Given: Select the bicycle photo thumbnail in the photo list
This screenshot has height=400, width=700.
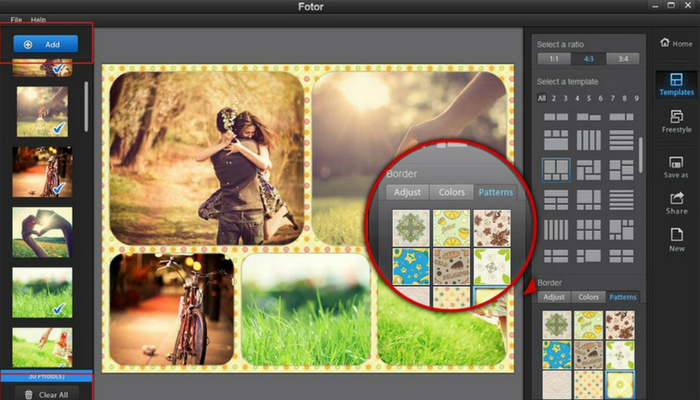Looking at the screenshot, I should [x=42, y=172].
